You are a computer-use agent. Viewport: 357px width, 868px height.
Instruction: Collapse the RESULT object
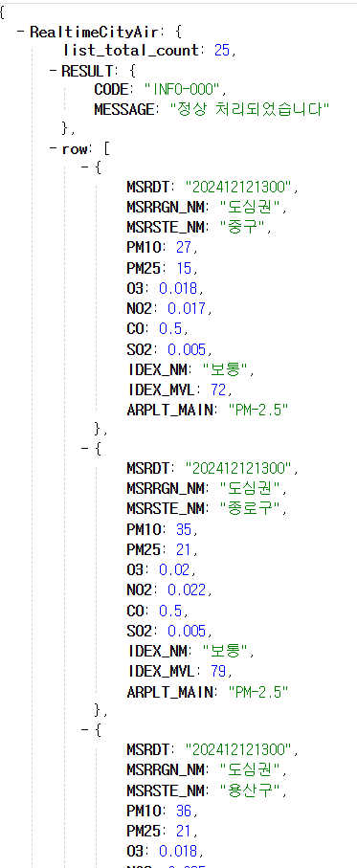[54, 72]
